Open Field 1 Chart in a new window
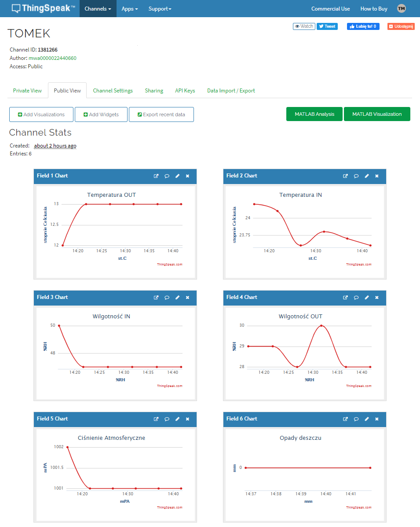 point(156,176)
